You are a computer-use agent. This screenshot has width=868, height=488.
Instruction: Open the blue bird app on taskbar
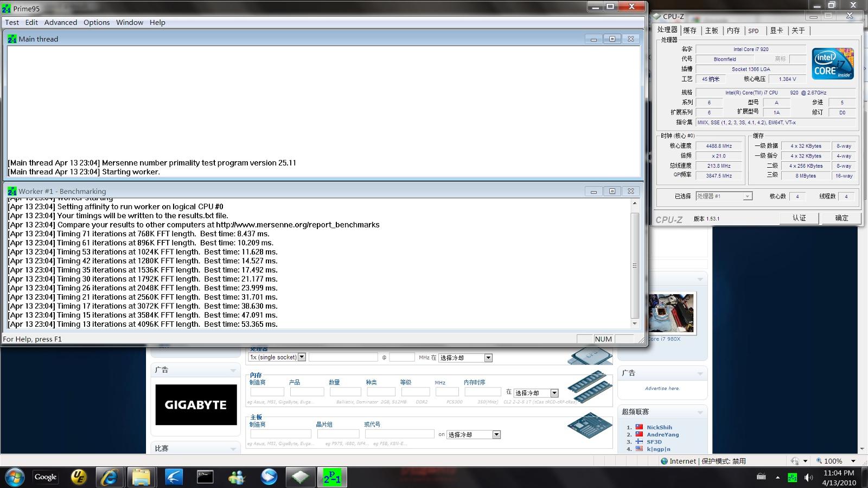[174, 477]
